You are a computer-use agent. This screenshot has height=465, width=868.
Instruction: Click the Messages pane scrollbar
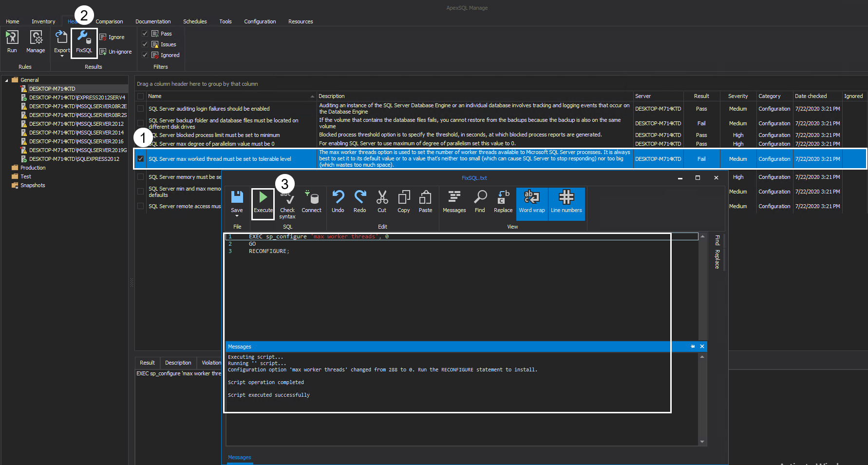coord(702,399)
